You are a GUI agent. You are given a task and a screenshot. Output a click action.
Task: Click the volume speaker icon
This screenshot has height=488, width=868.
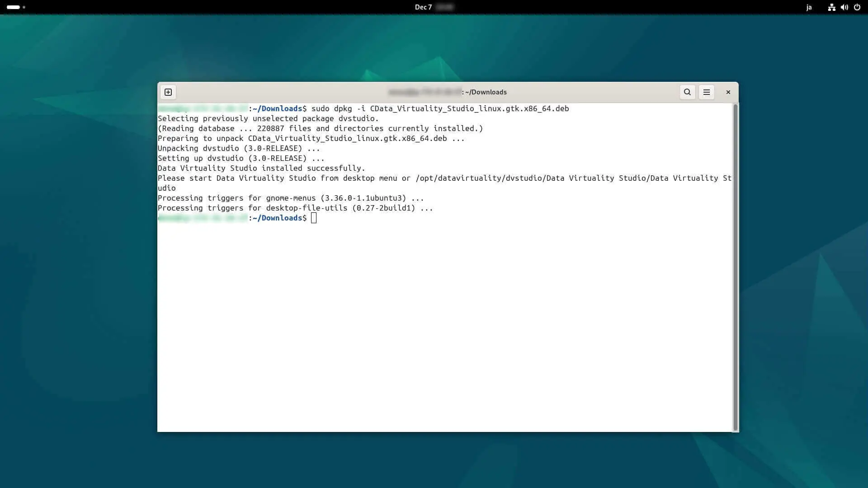coord(844,7)
